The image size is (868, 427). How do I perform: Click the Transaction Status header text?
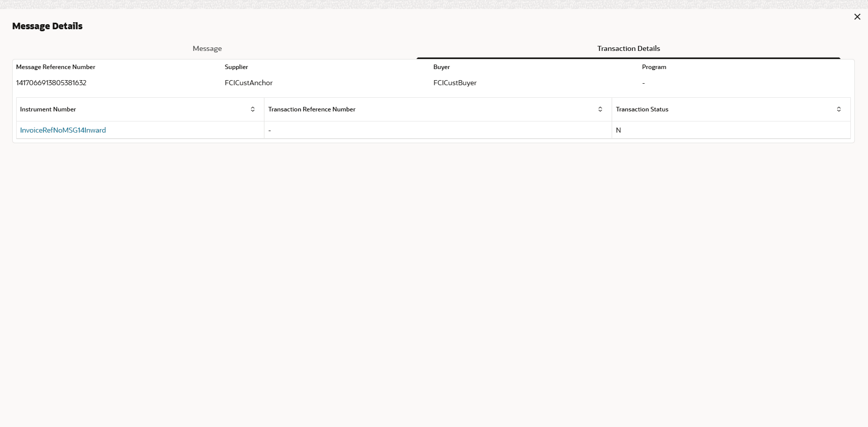(x=642, y=109)
